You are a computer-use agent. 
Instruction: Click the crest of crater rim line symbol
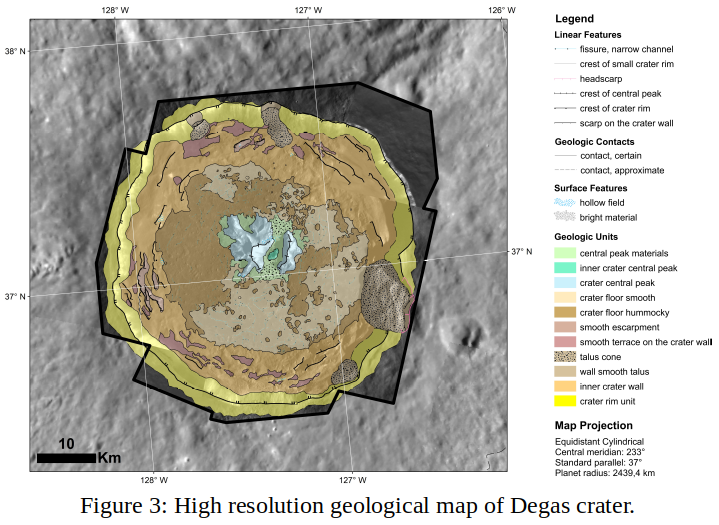coord(565,109)
